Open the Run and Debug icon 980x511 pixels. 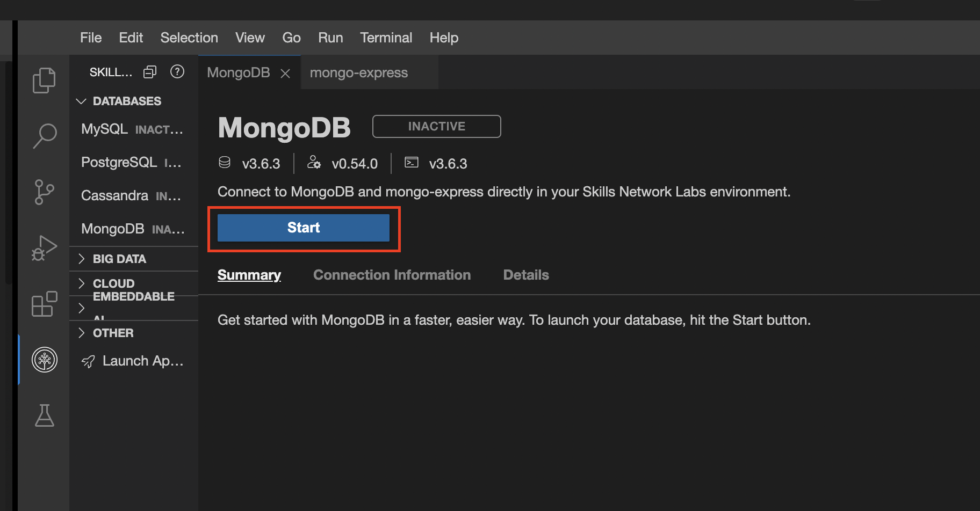click(44, 248)
